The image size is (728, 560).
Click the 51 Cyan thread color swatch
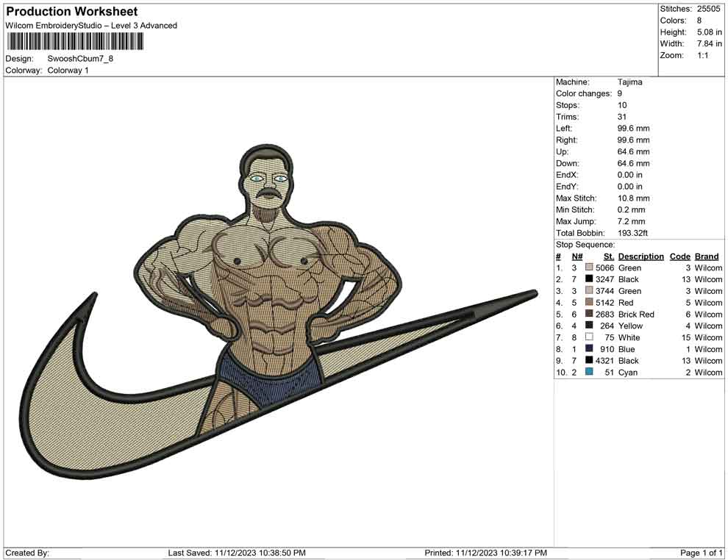tap(589, 372)
